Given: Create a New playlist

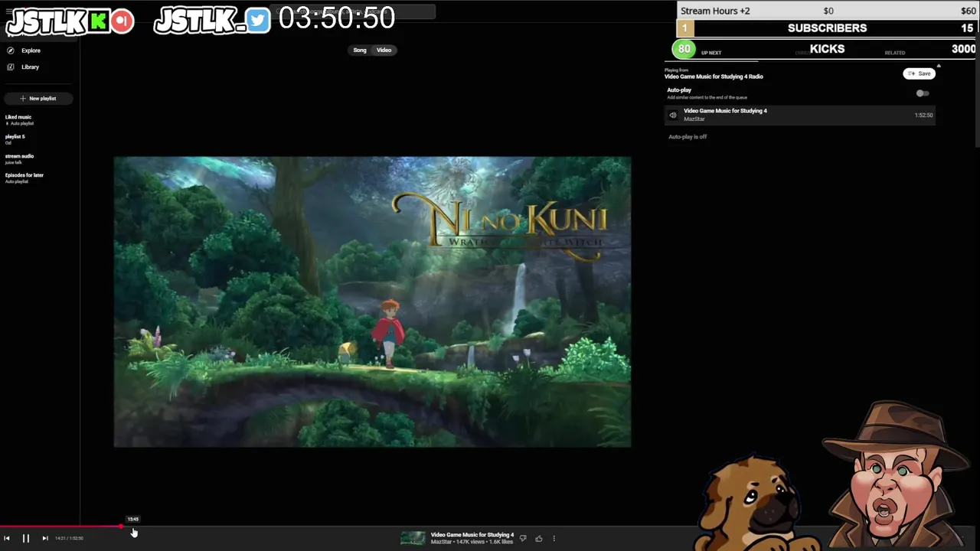Looking at the screenshot, I should coord(38,98).
